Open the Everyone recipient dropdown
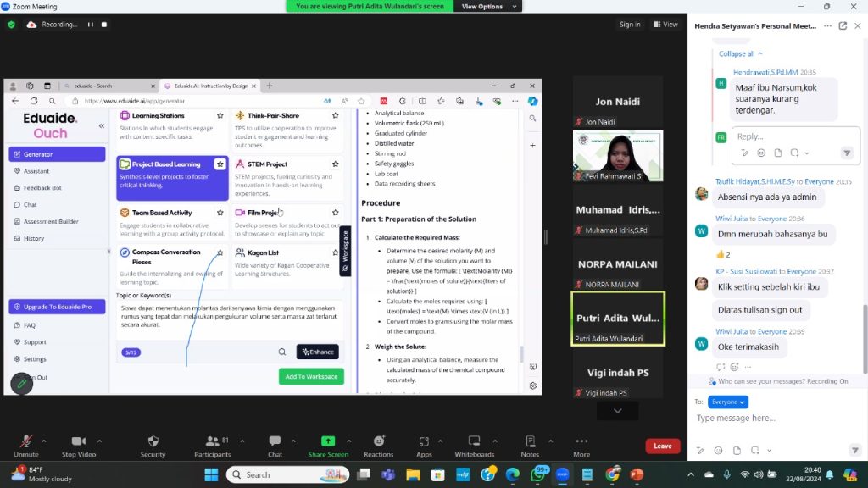 click(728, 402)
